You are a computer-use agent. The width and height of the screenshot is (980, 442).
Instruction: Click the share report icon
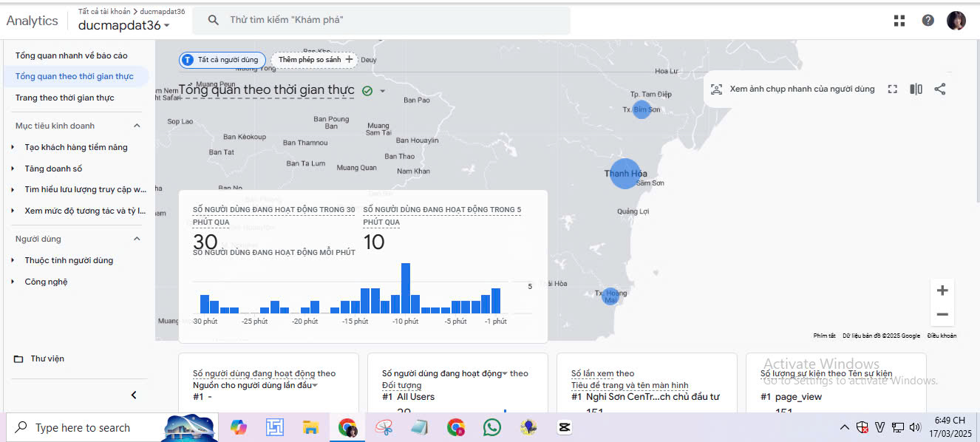tap(939, 89)
